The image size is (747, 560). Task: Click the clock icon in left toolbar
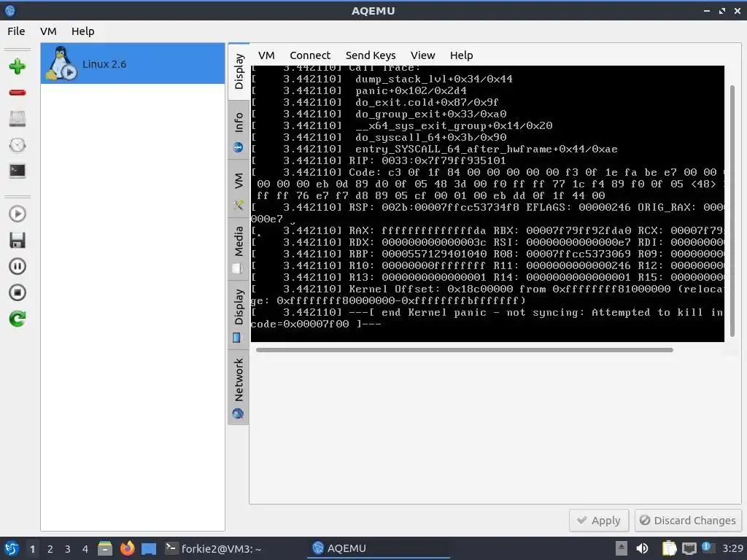click(x=18, y=145)
